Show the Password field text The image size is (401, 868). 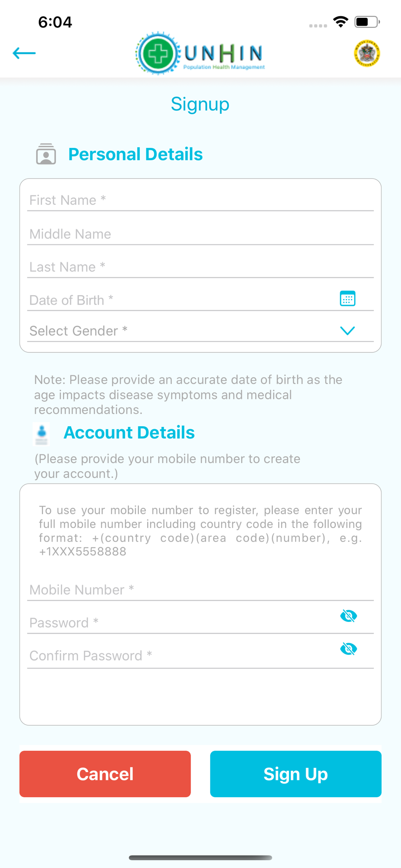348,616
